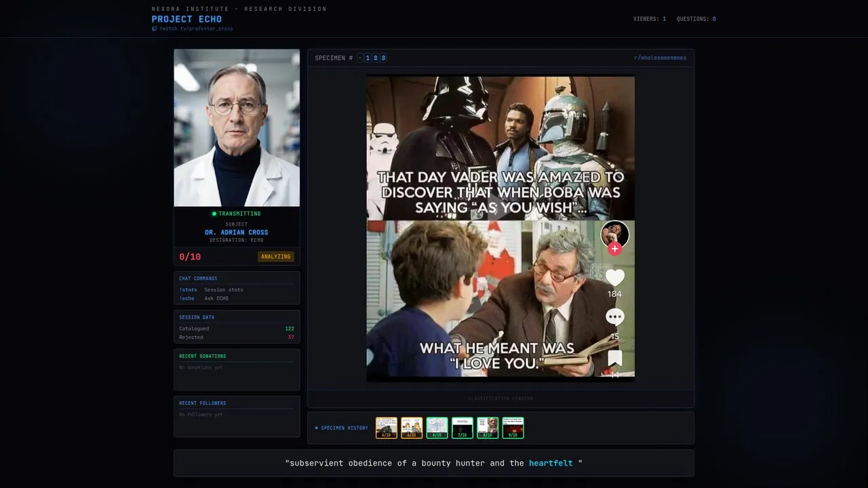The image size is (868, 488).
Task: Click the red plus follow badge
Action: (614, 249)
